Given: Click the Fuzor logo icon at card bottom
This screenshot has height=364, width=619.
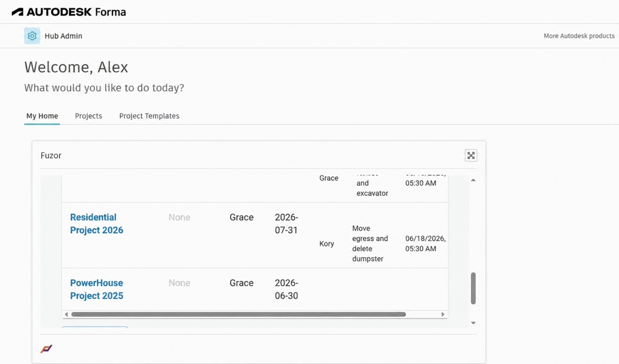Looking at the screenshot, I should 46,348.
